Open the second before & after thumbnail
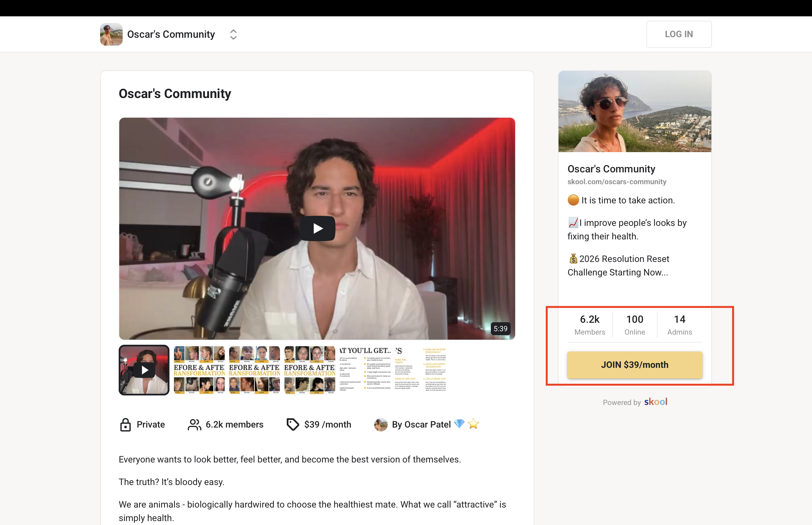Viewport: 812px width, 525px height. 199,370
